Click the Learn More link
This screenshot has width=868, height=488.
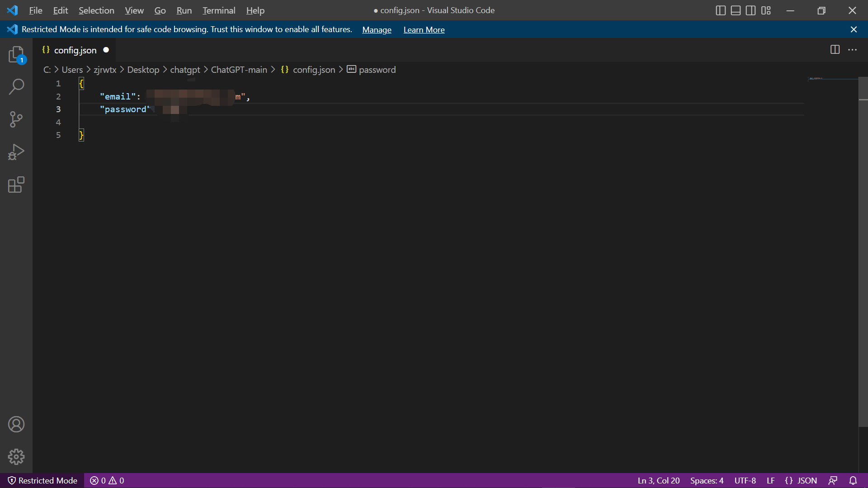pyautogui.click(x=424, y=29)
